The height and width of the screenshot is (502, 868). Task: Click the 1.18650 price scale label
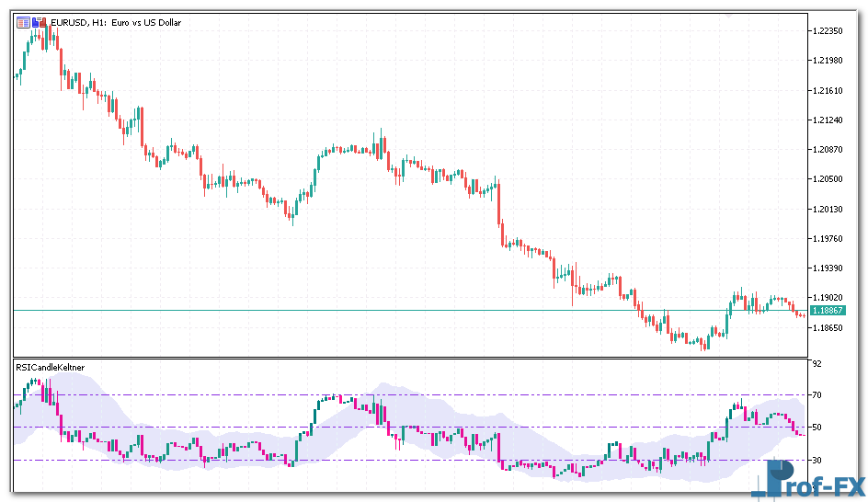tap(828, 327)
